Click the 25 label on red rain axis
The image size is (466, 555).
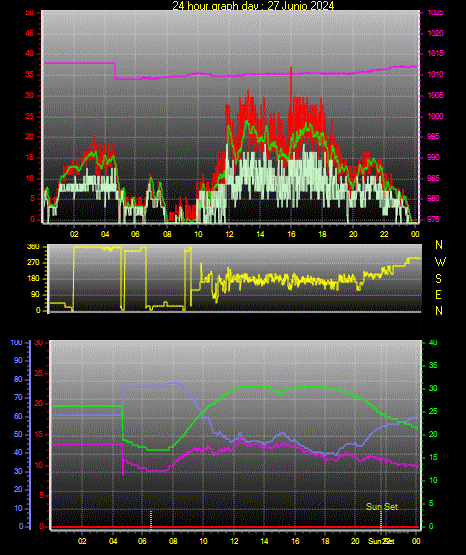click(39, 373)
